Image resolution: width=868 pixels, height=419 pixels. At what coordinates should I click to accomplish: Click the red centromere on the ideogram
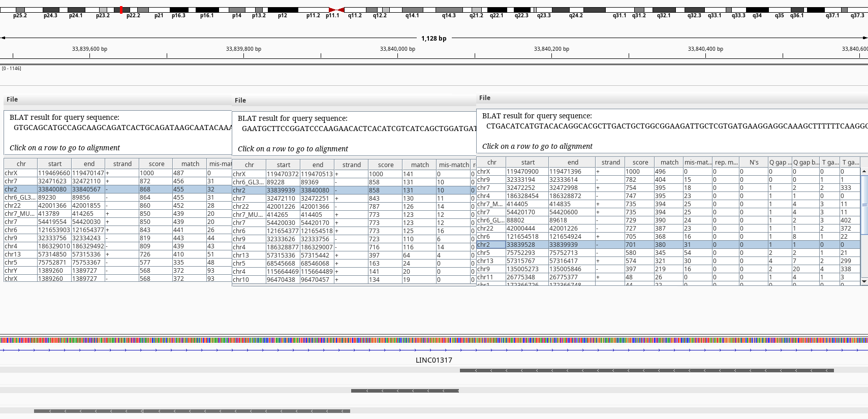coord(336,10)
